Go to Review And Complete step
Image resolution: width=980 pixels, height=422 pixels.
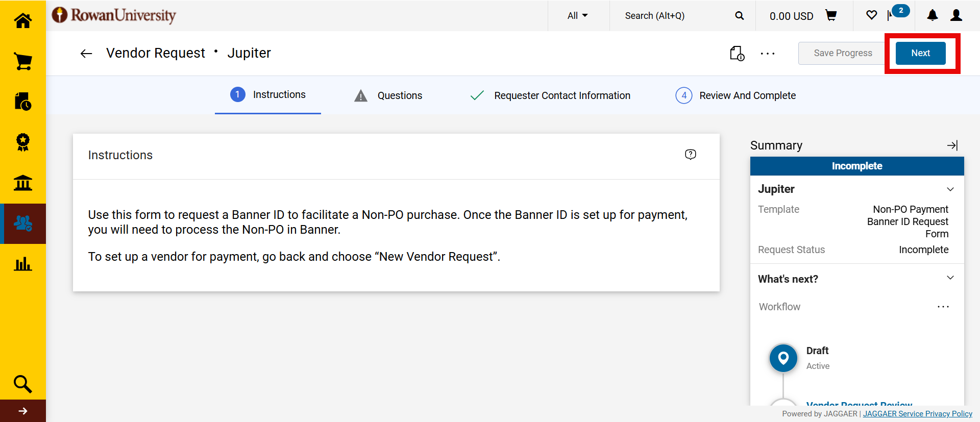pos(736,95)
